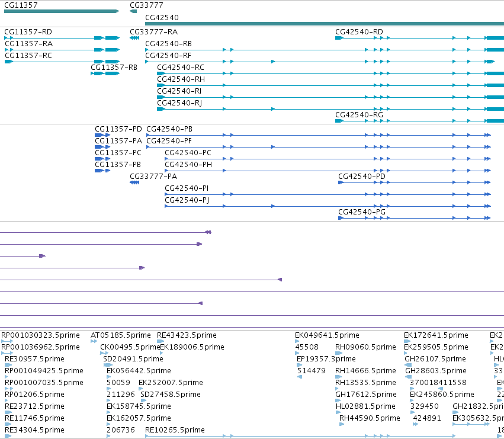Screen dimensions: 504x439
Task: Open transcript label CG42540-RD
Action: 359,32
